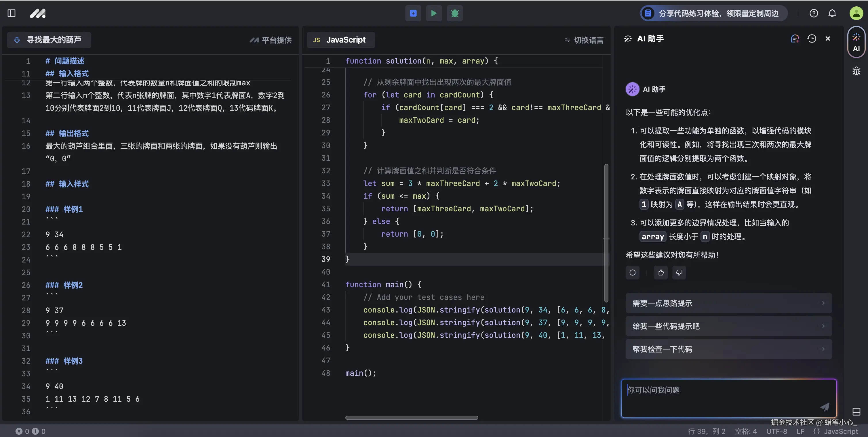Screen dimensions: 868x437
Task: Click the regenerate response icon
Action: [633, 272]
